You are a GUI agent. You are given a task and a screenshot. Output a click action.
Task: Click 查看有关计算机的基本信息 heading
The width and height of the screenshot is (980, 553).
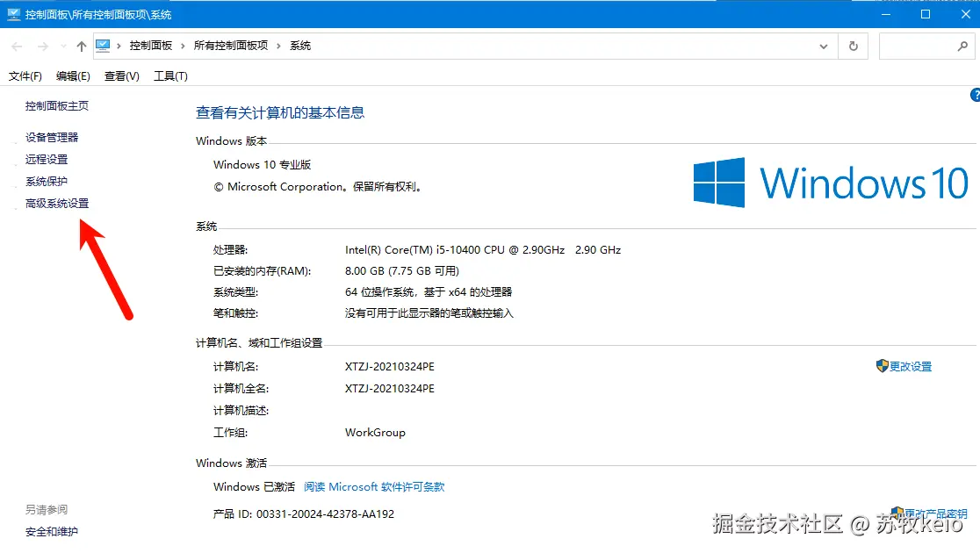[280, 112]
